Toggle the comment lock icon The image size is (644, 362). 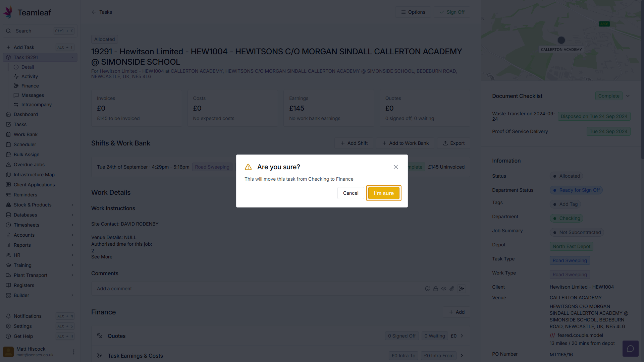point(435,289)
